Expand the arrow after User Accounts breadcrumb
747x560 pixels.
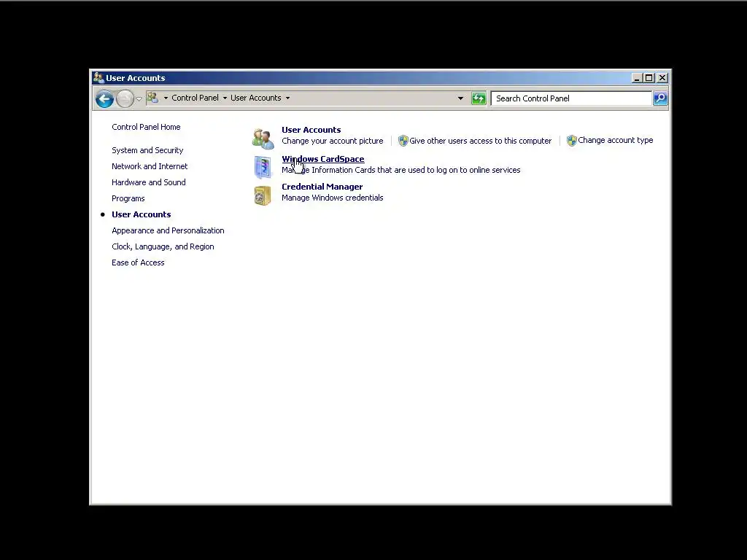287,98
